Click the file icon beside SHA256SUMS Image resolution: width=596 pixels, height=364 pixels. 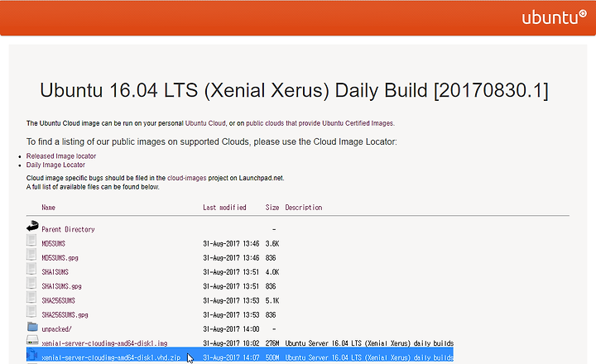point(31,298)
